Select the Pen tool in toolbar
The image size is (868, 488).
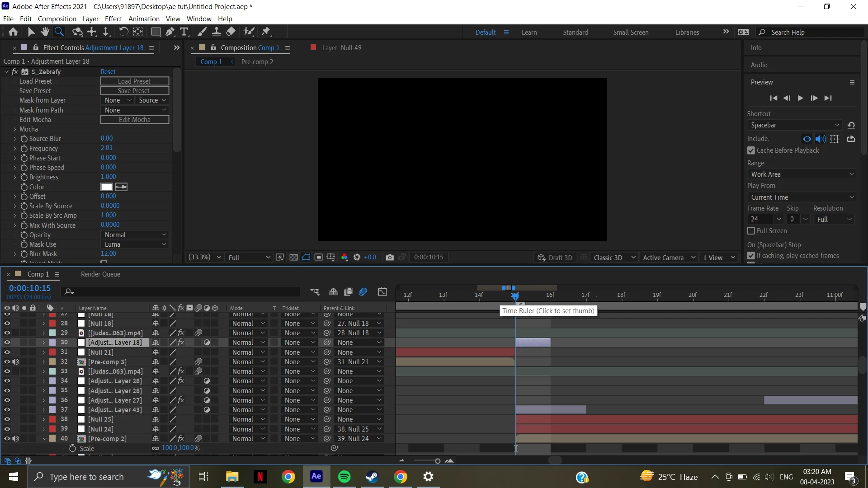(x=170, y=32)
